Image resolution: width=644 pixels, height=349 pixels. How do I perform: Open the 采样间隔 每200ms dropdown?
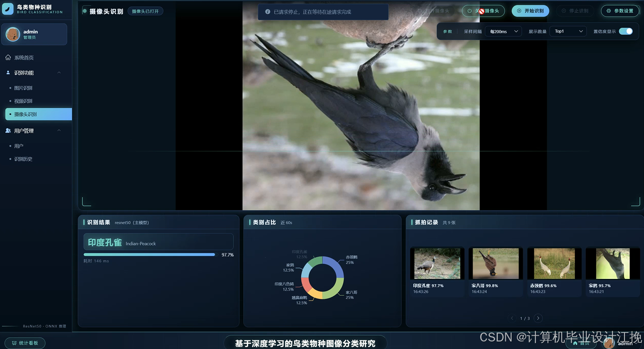click(504, 31)
